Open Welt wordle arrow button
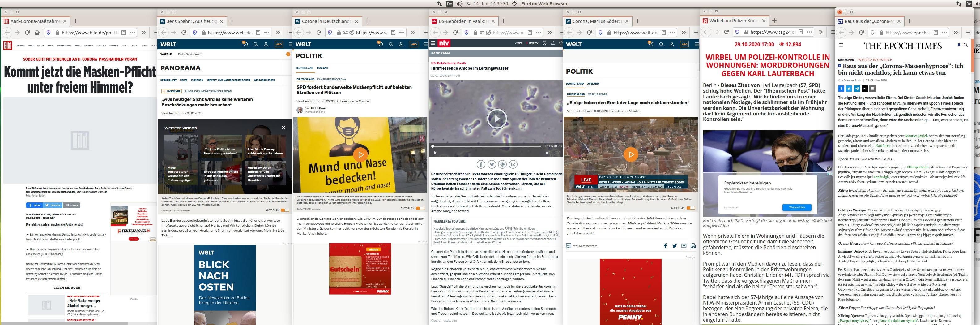 [288, 54]
